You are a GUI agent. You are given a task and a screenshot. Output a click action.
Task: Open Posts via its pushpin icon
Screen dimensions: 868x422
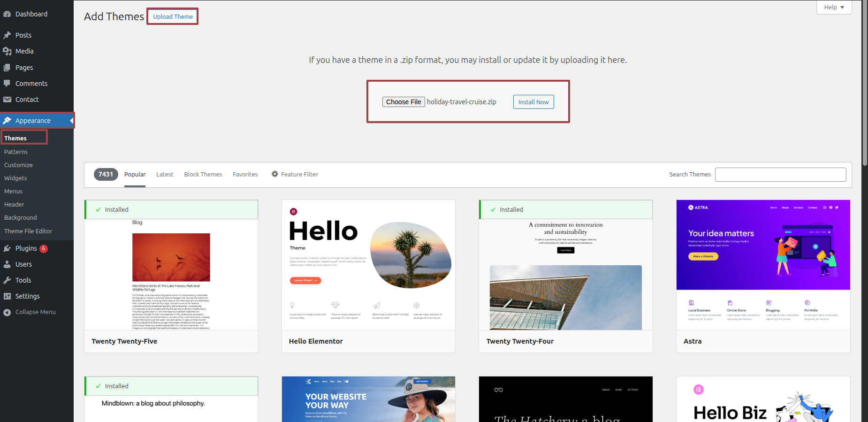(x=7, y=35)
